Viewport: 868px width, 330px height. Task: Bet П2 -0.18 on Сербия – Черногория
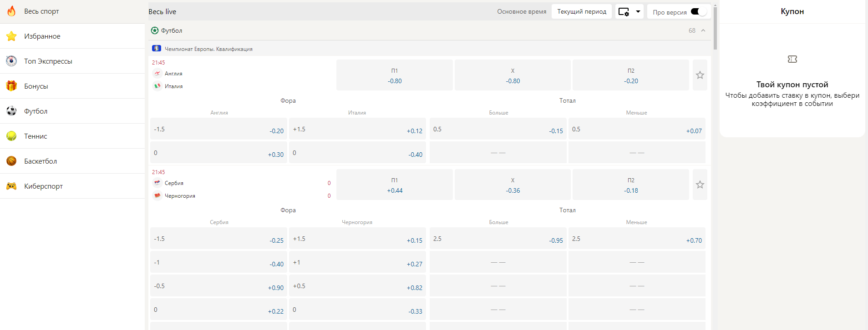(631, 185)
